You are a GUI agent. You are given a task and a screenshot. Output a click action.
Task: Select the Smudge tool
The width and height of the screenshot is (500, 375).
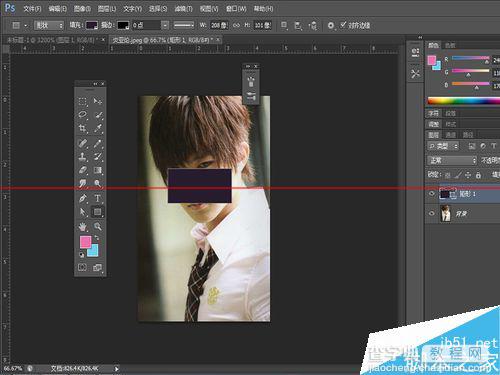(x=82, y=183)
